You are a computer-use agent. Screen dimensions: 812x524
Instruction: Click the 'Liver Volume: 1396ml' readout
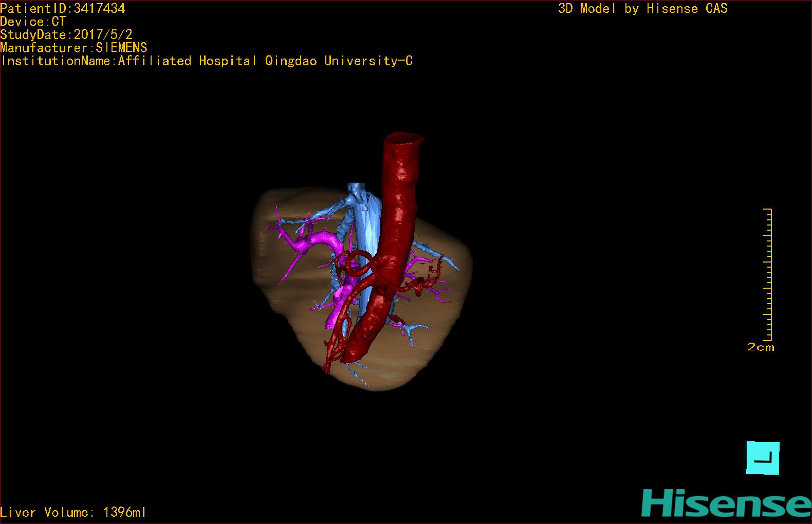[x=73, y=512]
